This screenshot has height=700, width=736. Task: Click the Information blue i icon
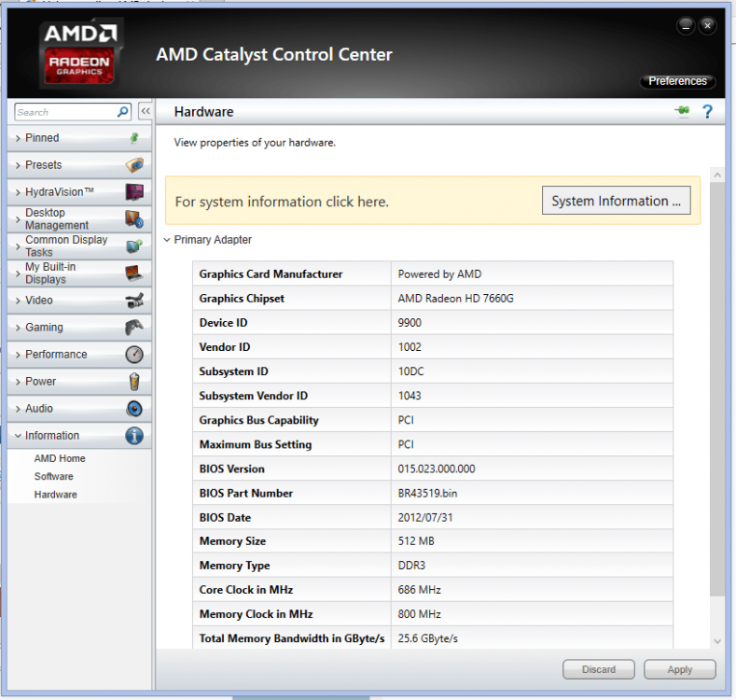point(134,436)
